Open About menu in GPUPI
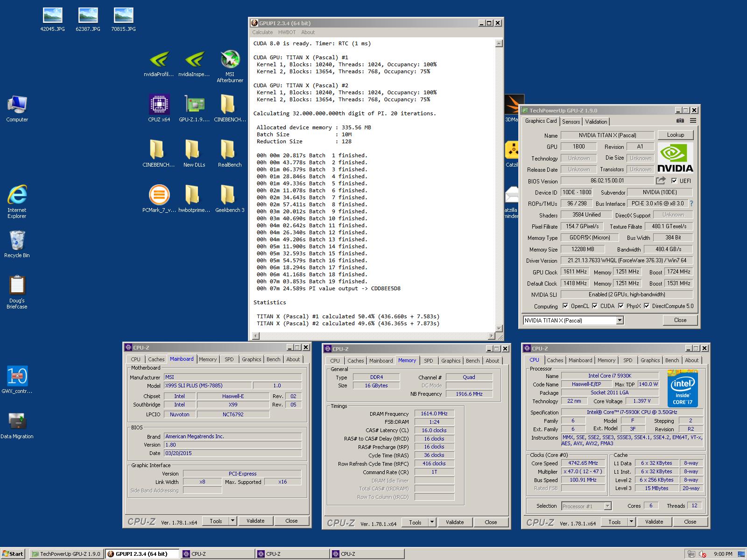This screenshot has width=747, height=560. (x=308, y=32)
